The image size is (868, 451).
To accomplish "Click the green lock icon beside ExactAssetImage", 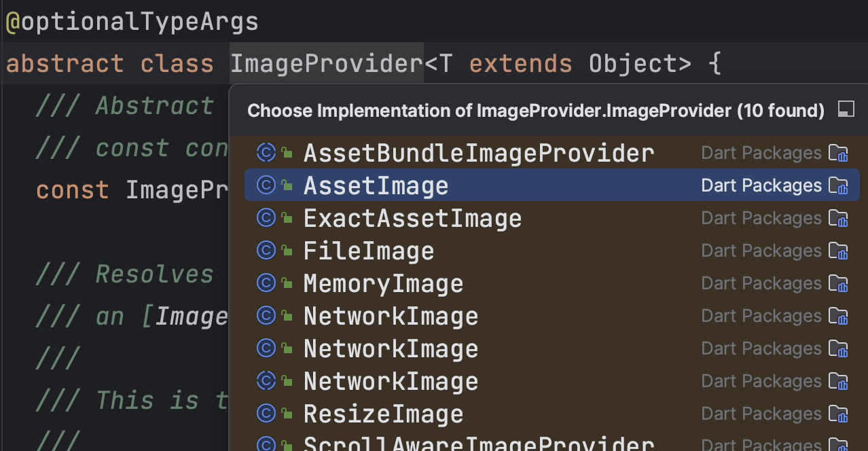I will 287,219.
